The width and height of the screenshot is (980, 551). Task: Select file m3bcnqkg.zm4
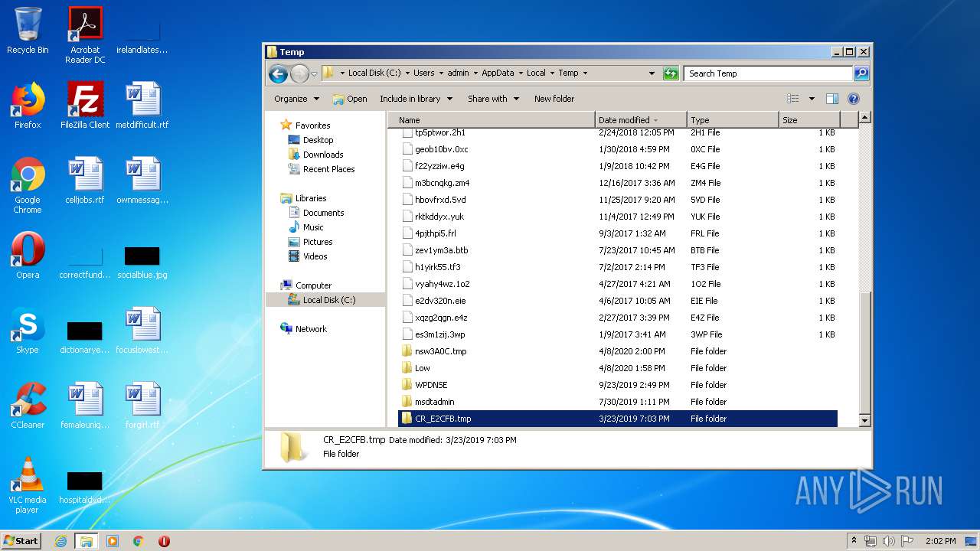click(x=618, y=183)
